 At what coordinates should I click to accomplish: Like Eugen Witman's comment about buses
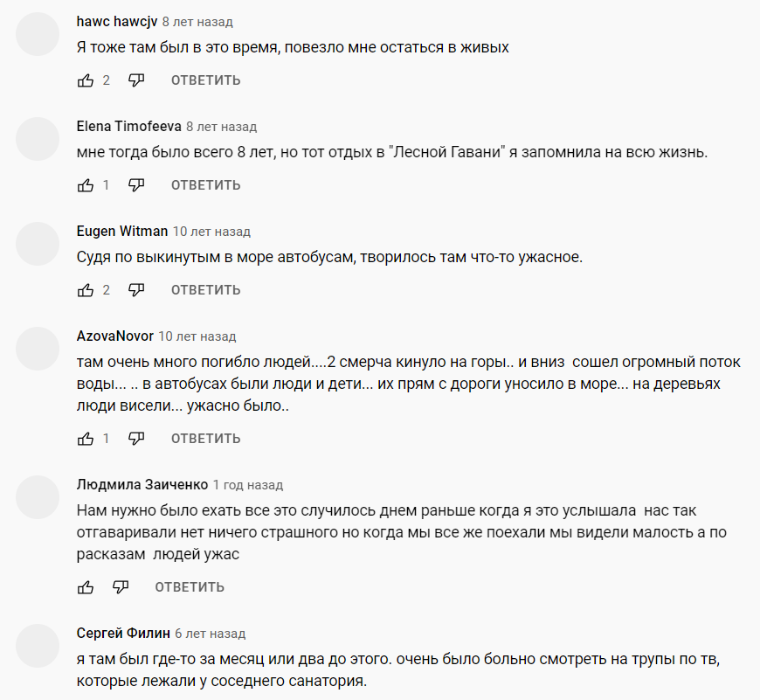click(86, 290)
